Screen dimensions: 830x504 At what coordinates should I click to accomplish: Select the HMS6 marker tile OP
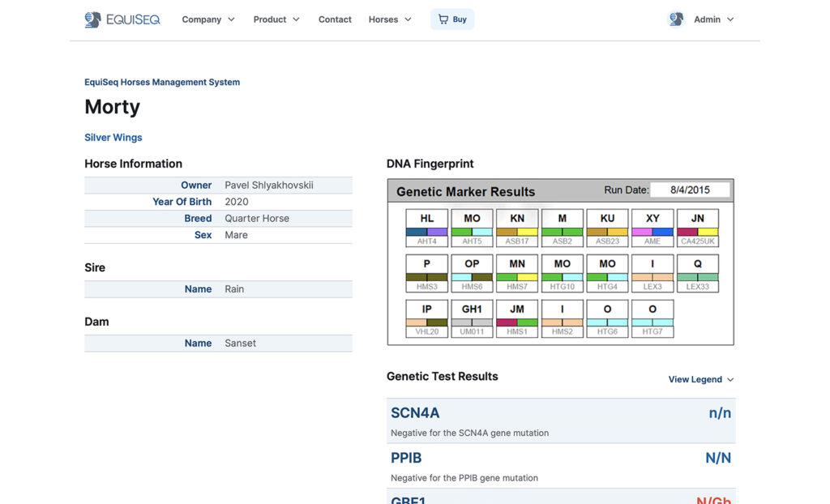[472, 274]
